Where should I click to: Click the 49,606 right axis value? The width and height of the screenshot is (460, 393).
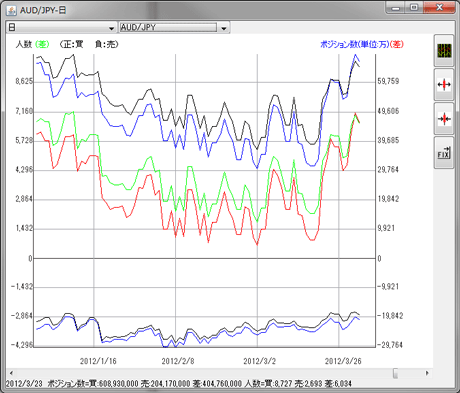388,111
